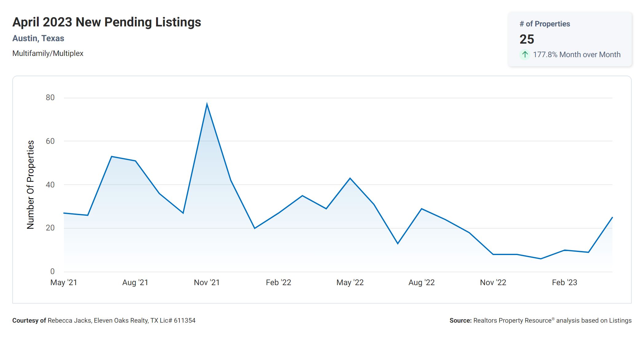
Task: Click the 177.8% Month over Month text
Action: (576, 55)
